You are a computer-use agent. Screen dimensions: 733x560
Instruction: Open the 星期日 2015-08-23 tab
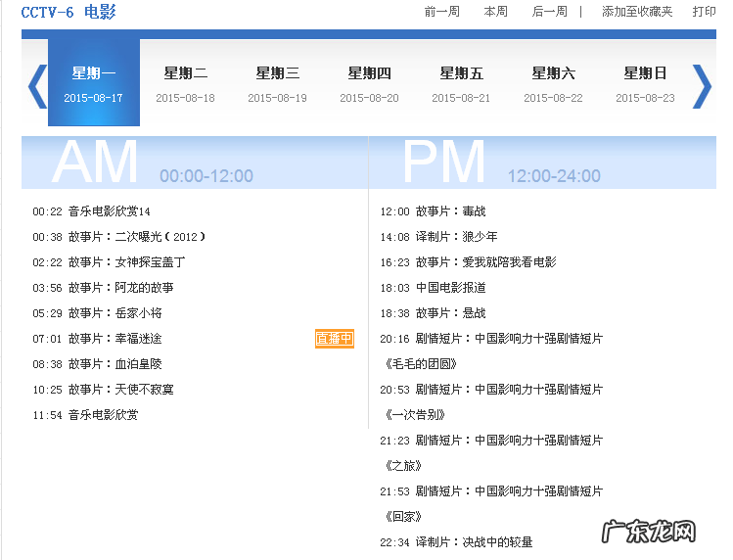click(x=645, y=84)
